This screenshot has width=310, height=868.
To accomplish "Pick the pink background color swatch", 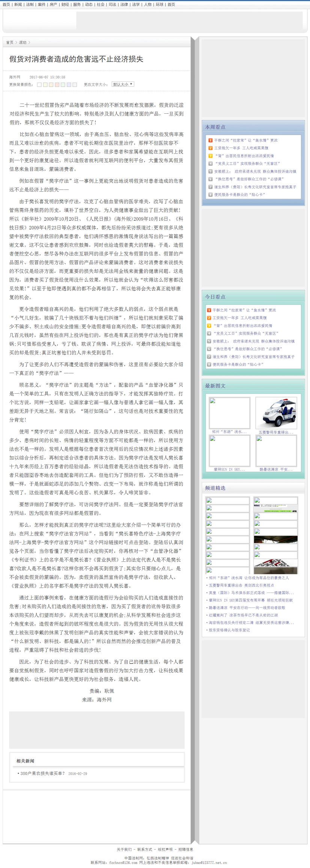I will click(x=57, y=85).
